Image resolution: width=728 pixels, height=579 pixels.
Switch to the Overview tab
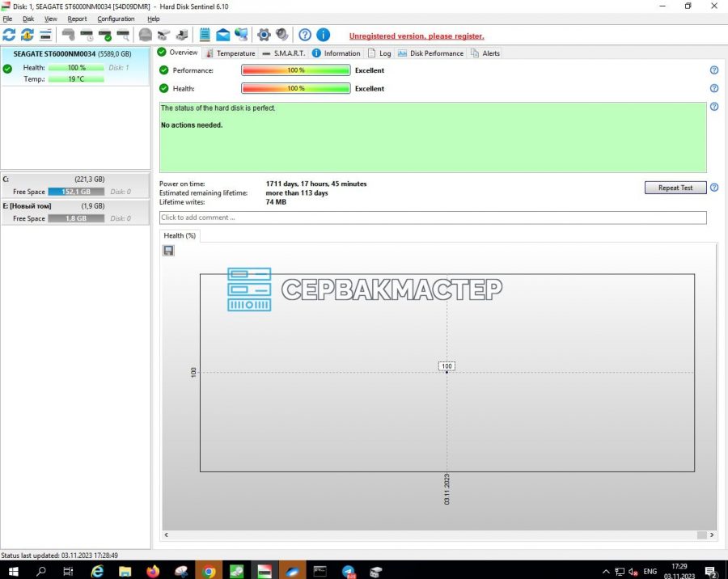click(178, 53)
